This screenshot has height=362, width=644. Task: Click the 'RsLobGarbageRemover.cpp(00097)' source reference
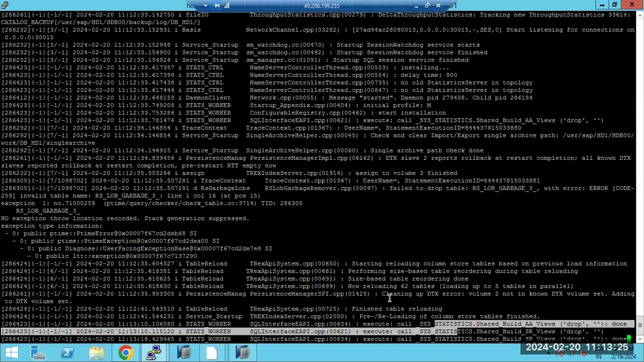321,188
